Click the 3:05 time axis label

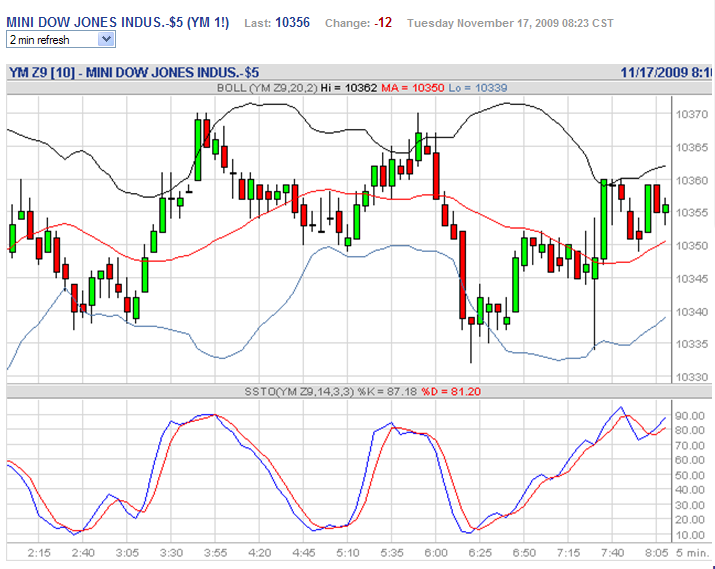click(127, 553)
